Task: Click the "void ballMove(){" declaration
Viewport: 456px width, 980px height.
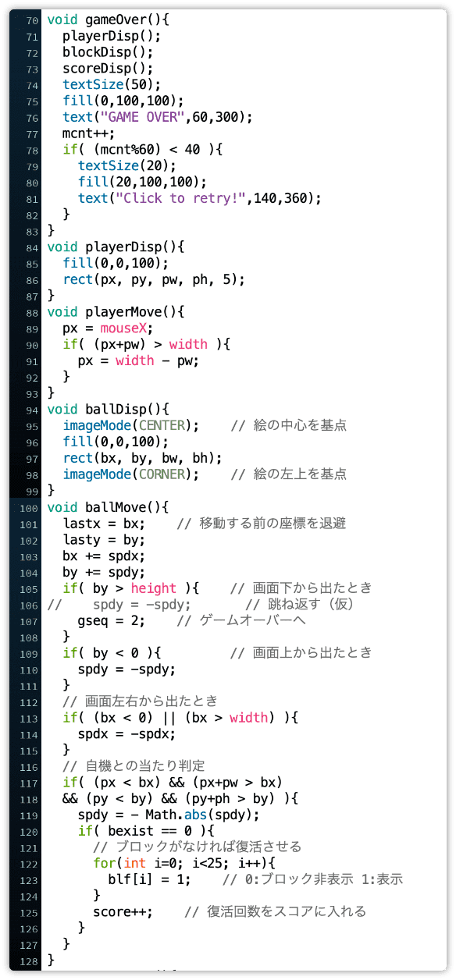Action: [107, 506]
